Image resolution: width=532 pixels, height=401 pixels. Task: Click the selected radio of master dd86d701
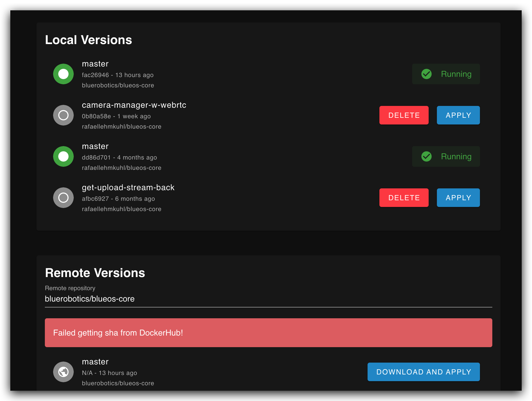63,156
